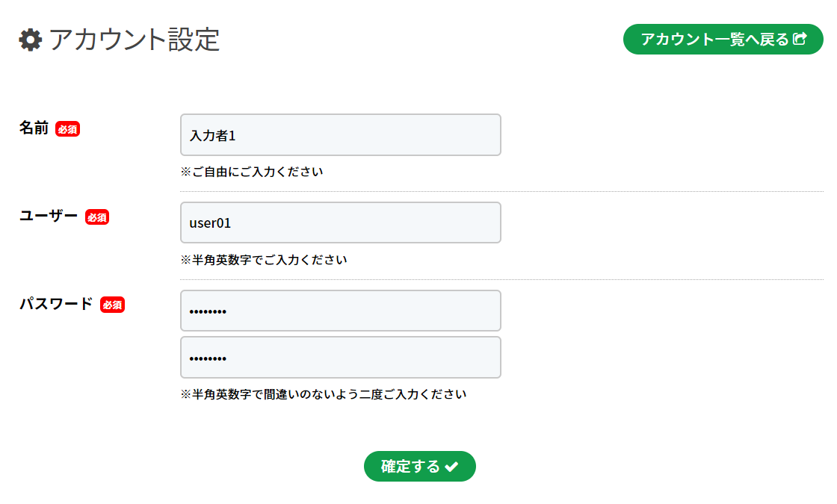837x504 pixels.
Task: Click the 二度ご入力ください password hint text
Action: 324,393
